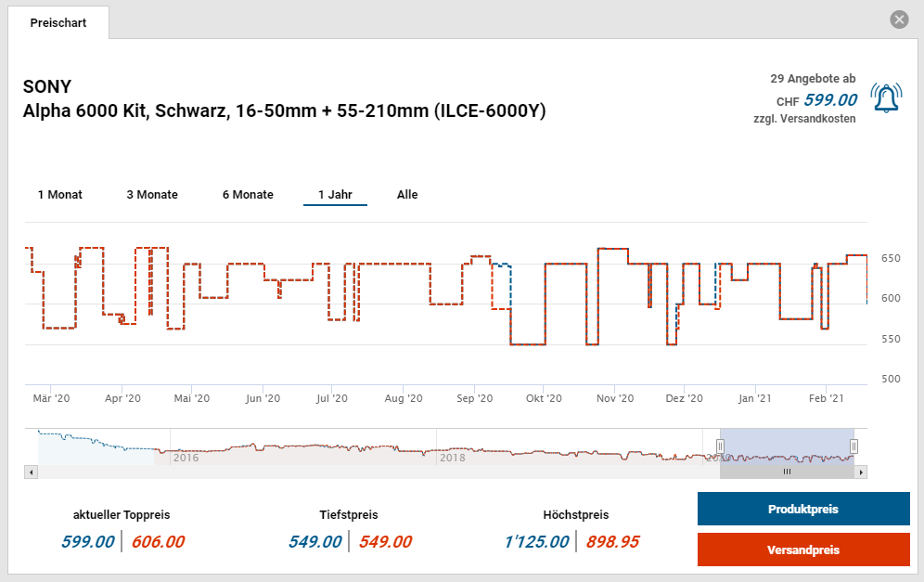Toggle the Produktpreis series

[x=803, y=510]
